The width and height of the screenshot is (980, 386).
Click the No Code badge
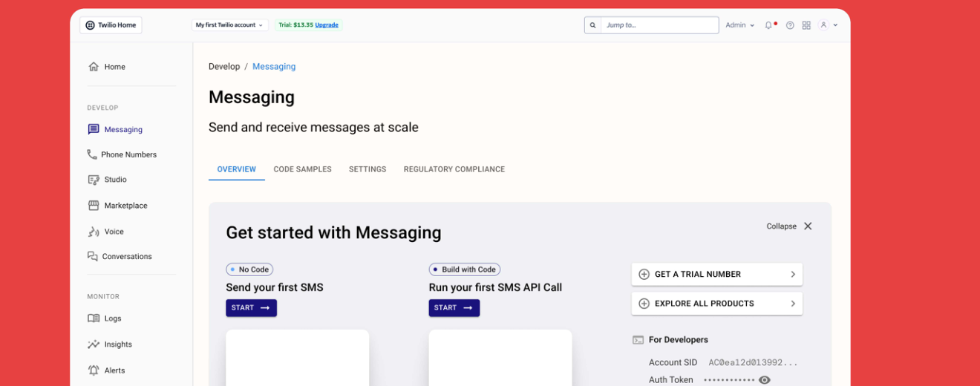249,269
